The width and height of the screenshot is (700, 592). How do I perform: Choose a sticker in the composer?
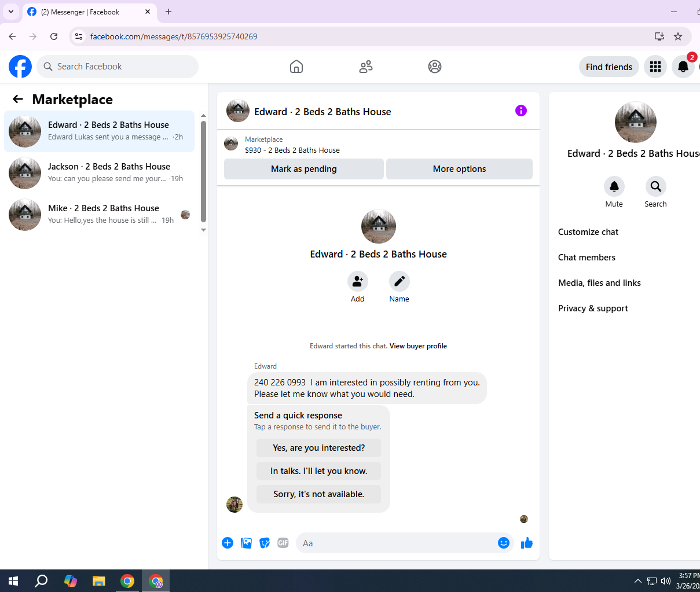[x=265, y=543]
